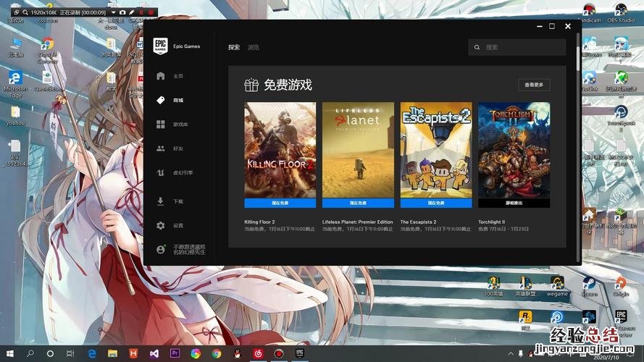Select the Store (商城) tag icon

click(x=161, y=100)
